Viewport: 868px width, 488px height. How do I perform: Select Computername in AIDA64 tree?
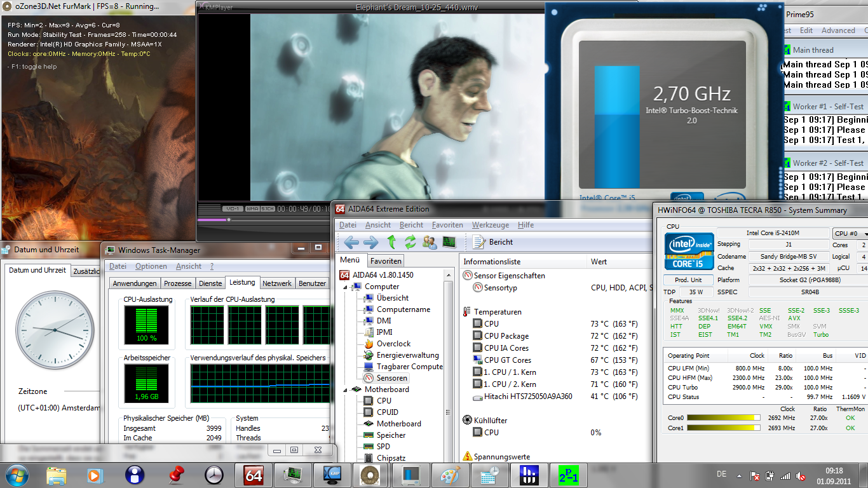point(403,309)
